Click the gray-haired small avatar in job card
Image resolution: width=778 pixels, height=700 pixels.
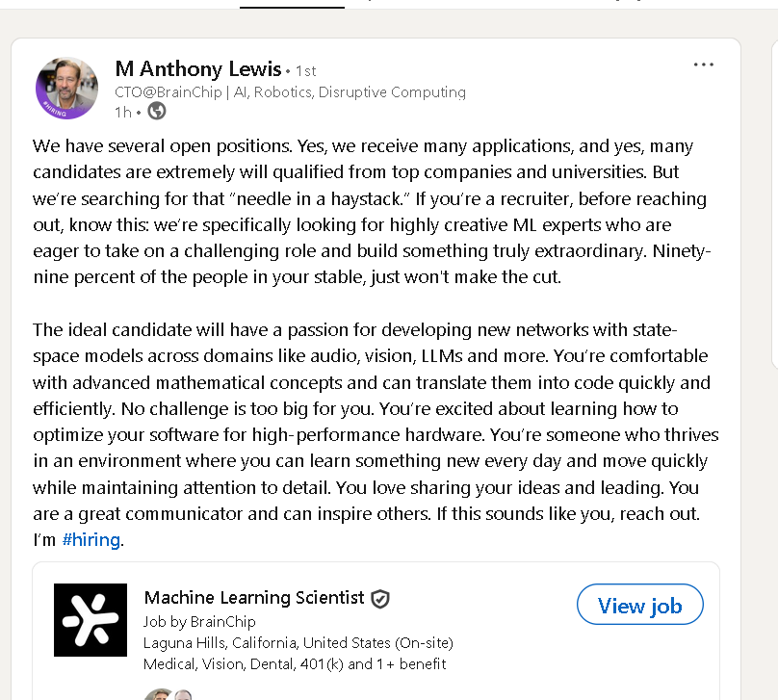pyautogui.click(x=183, y=694)
